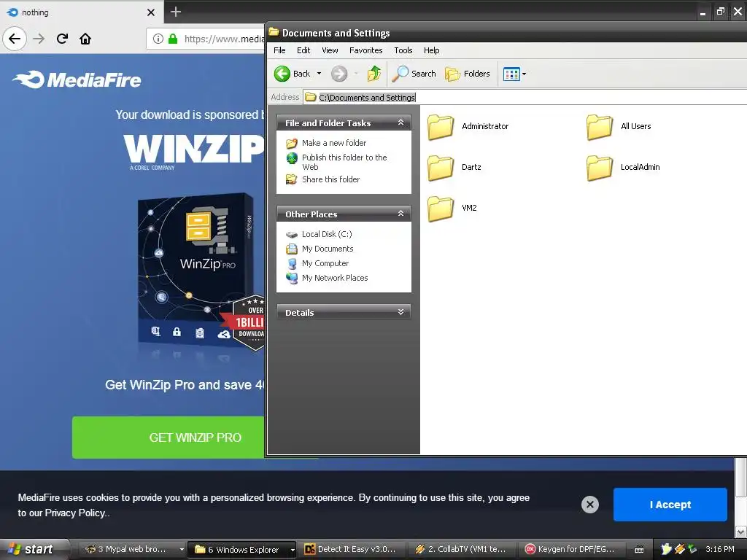
Task: Go to My Documents
Action: click(328, 249)
